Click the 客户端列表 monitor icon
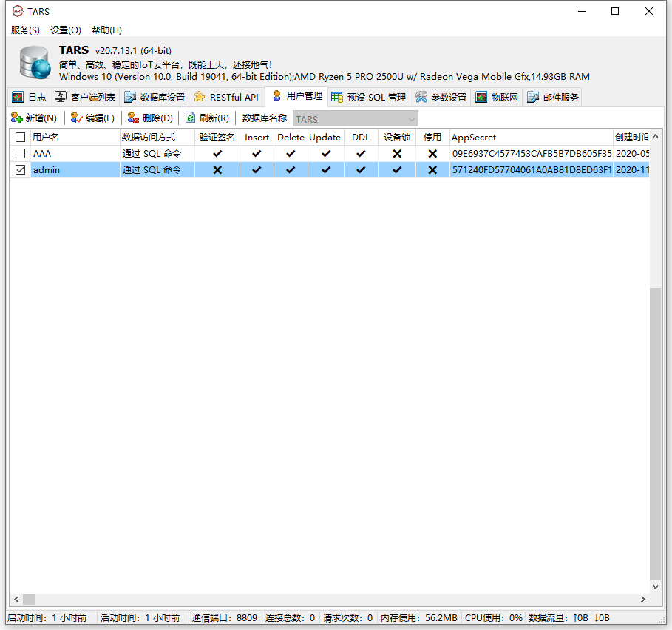Screen dimensions: 672x630 coord(61,98)
